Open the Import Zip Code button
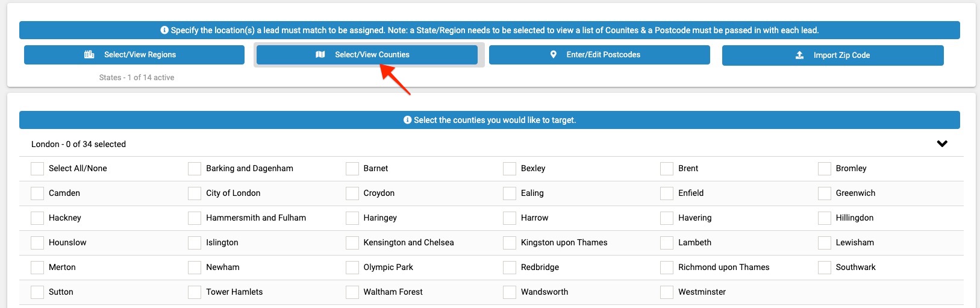 pyautogui.click(x=833, y=55)
